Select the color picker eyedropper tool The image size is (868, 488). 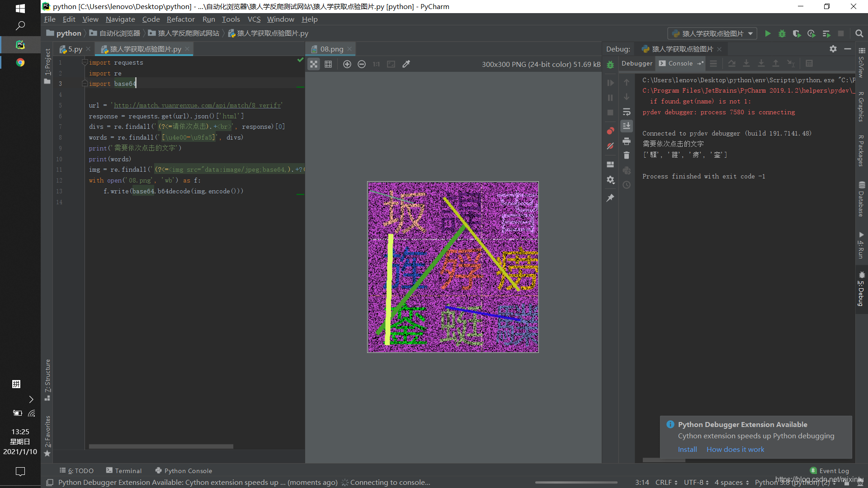coord(406,64)
